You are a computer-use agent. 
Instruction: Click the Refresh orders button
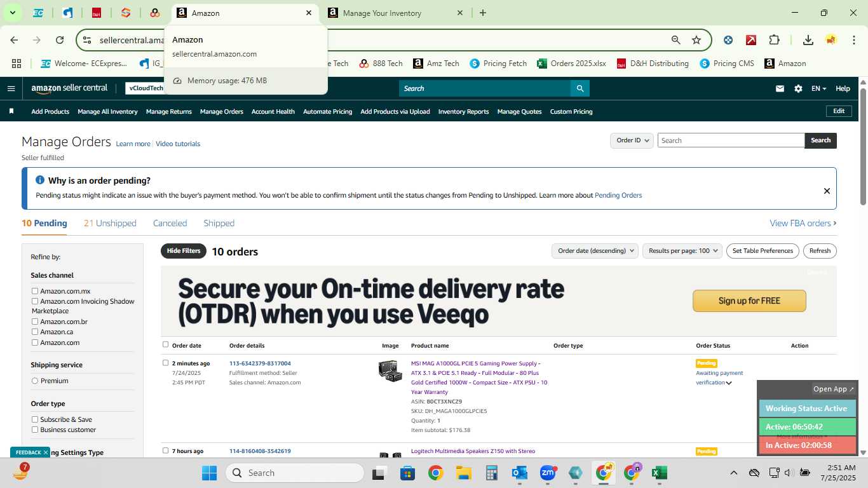(820, 251)
